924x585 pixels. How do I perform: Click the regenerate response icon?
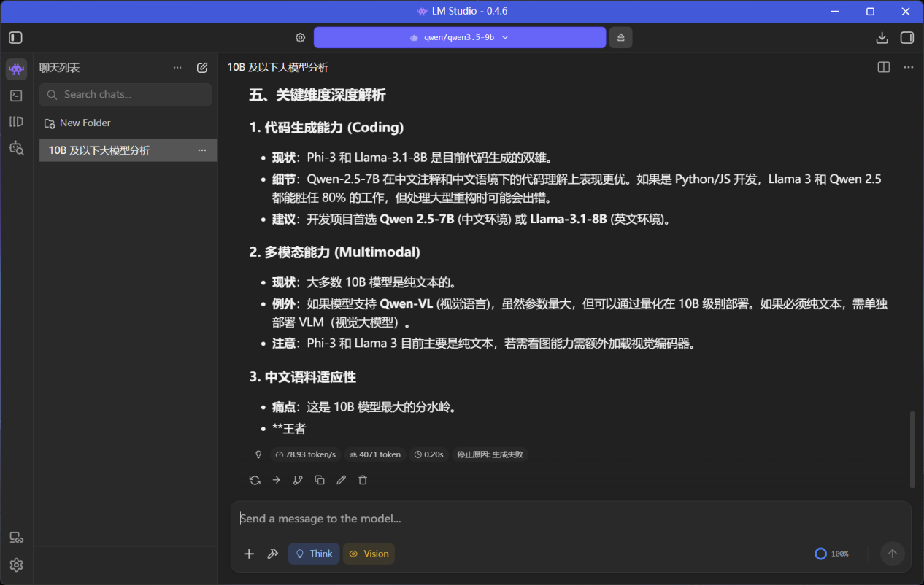255,480
